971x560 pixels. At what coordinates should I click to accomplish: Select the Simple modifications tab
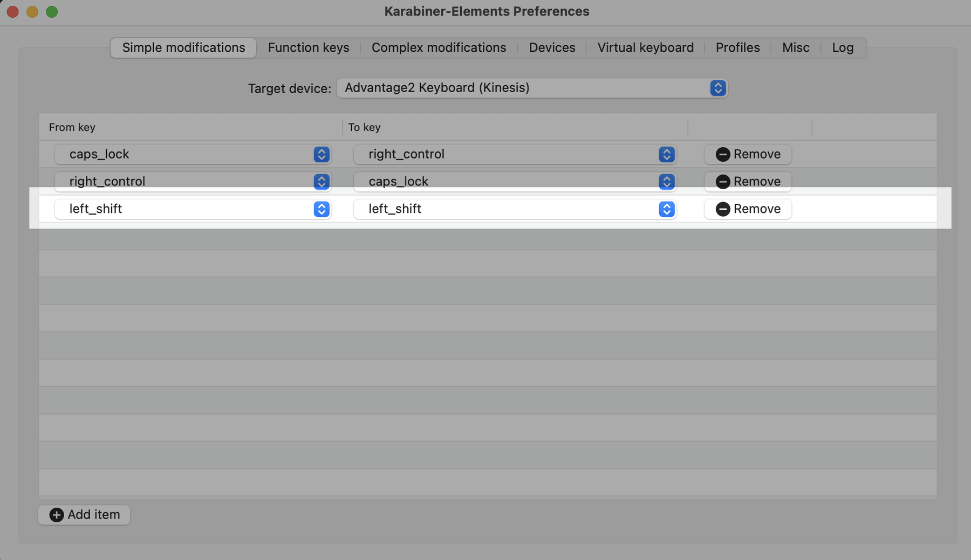[x=183, y=47]
